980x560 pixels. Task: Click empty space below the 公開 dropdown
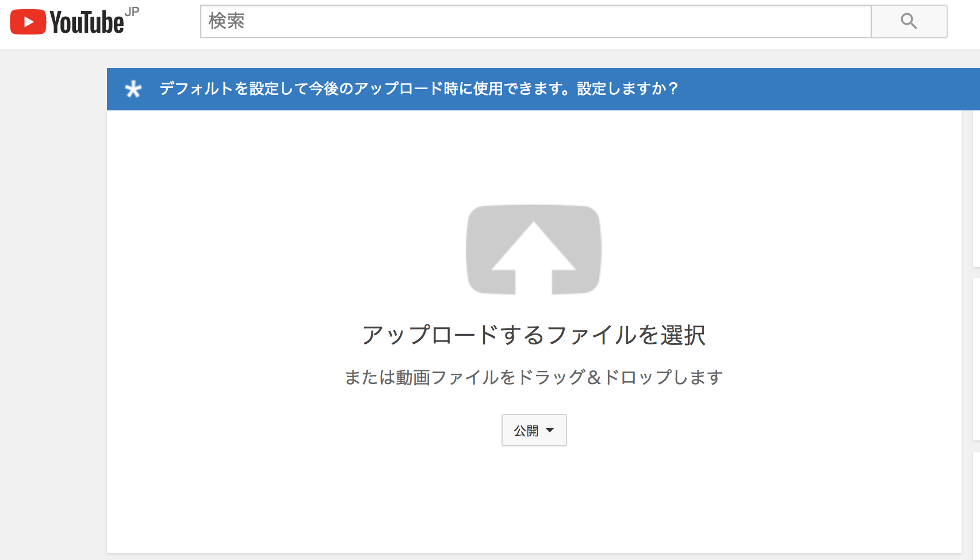tap(533, 500)
